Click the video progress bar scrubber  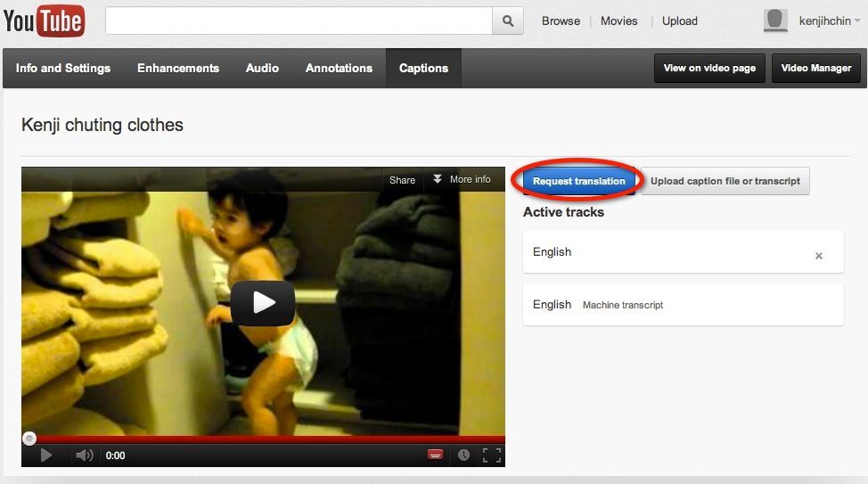29,438
